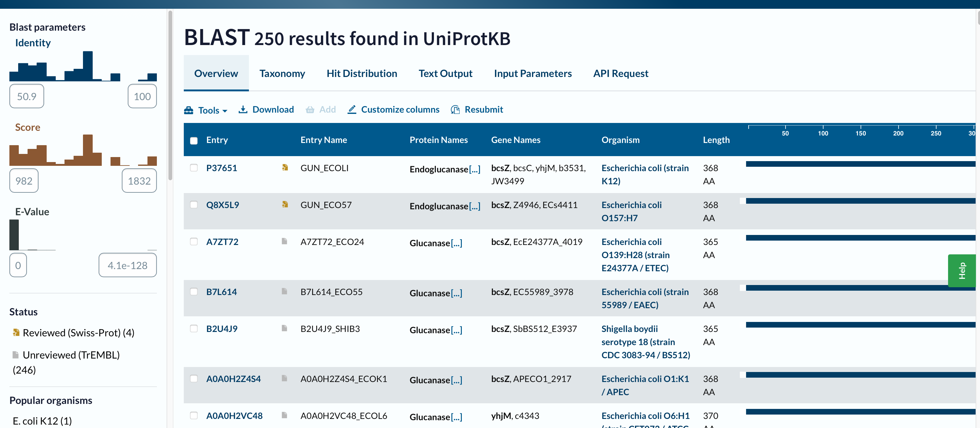
Task: Click the Score minimum field showing 982
Action: 24,181
